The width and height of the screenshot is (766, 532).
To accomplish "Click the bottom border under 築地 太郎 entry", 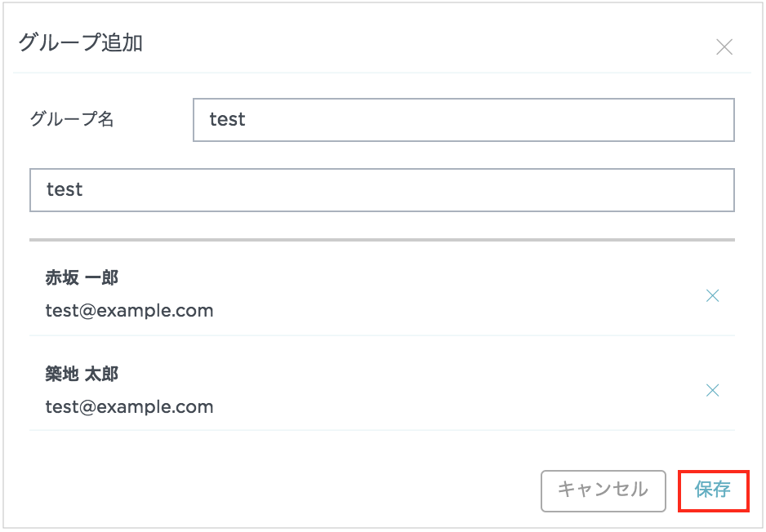I will coord(381,430).
